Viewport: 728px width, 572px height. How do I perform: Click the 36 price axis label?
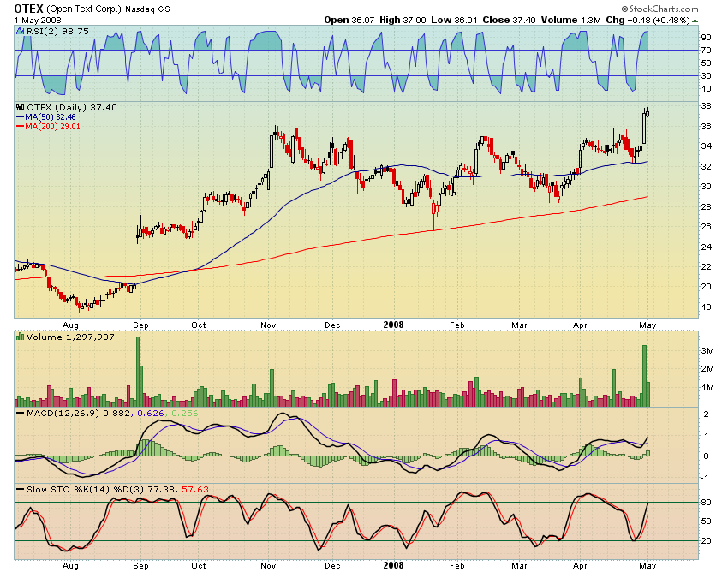coord(707,126)
